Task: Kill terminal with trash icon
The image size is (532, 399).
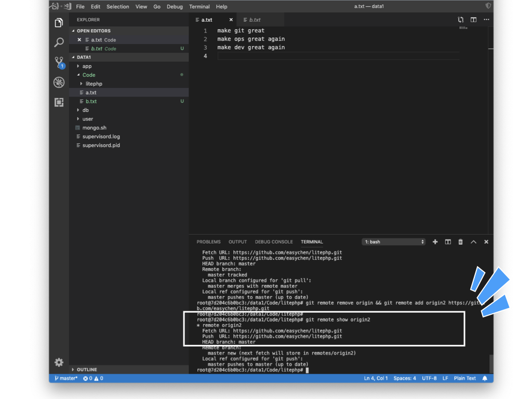Action: click(x=460, y=242)
